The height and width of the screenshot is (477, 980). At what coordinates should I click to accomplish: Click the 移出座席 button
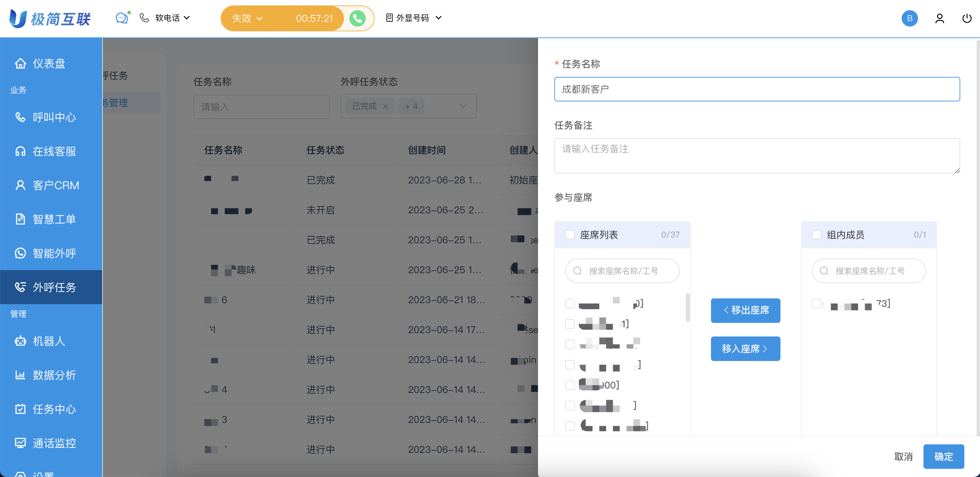[x=745, y=310]
